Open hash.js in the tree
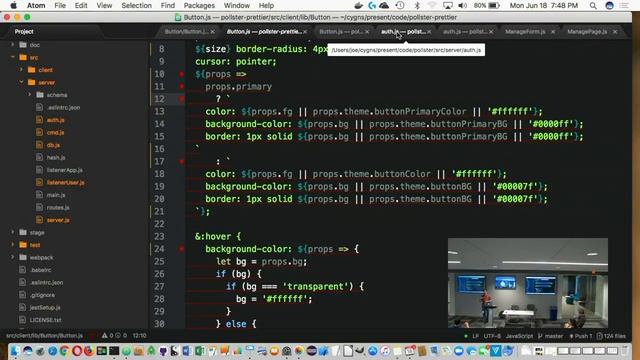640x360 pixels. [x=56, y=157]
